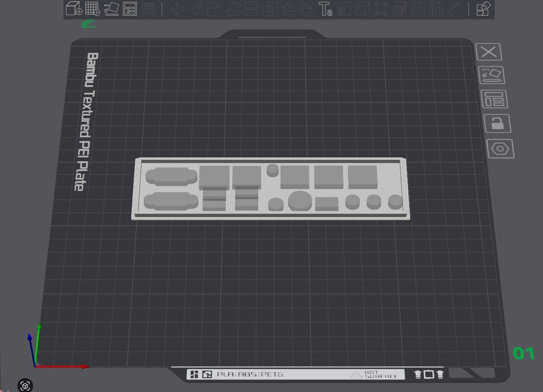Select the Lay on face tool
Screen dimensions: 543x392
tap(232, 9)
